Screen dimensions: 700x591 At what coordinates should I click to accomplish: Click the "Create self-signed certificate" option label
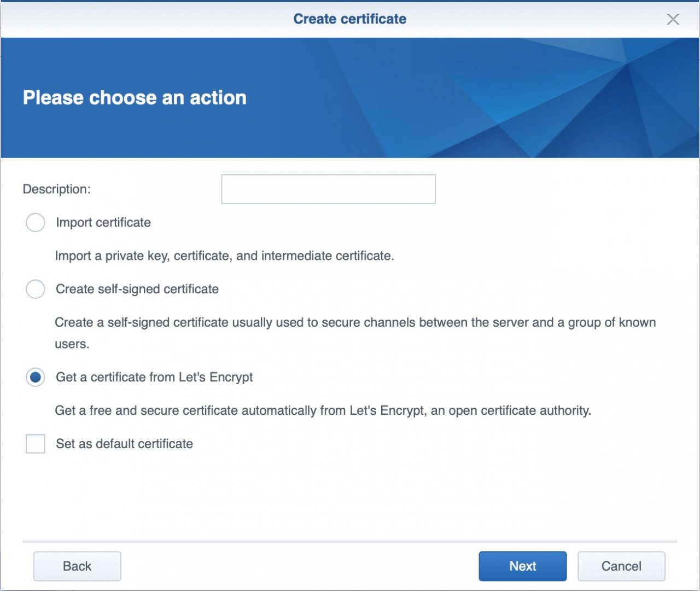click(137, 289)
